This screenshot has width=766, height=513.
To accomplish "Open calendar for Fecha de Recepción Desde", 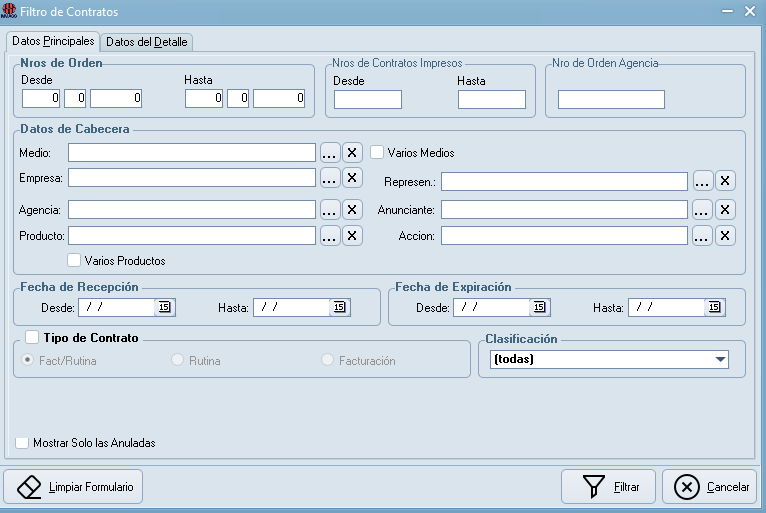I will click(164, 307).
